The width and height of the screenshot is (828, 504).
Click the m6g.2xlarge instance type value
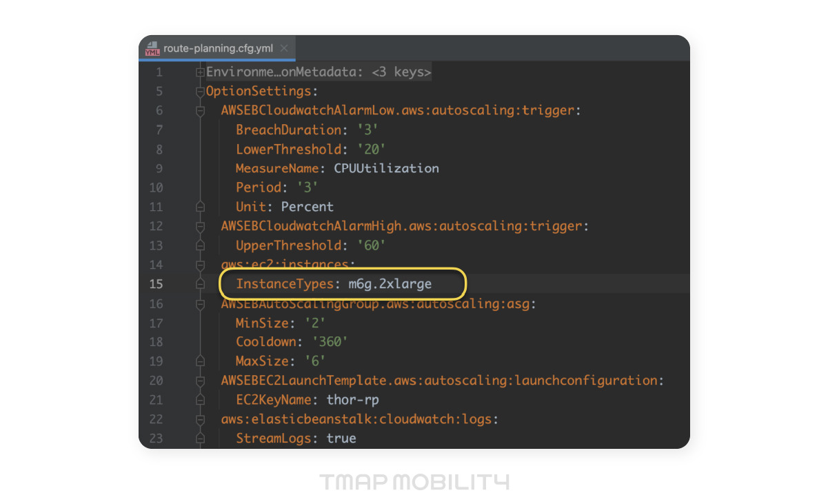click(390, 284)
